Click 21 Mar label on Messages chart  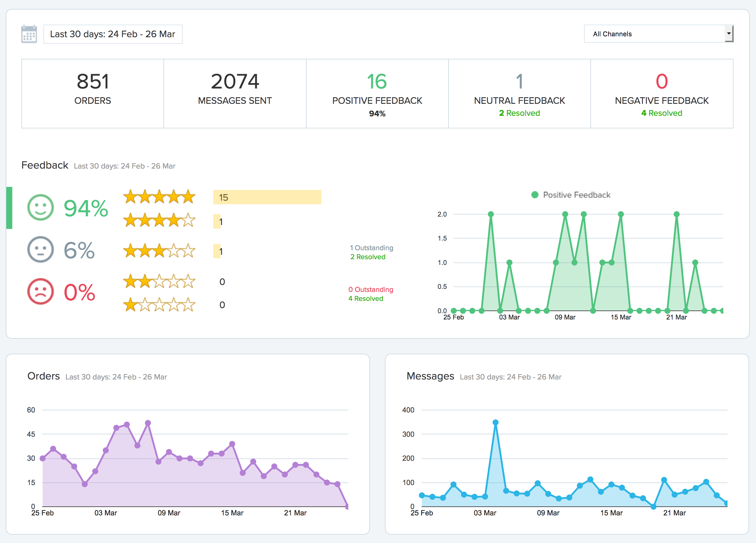coord(674,513)
